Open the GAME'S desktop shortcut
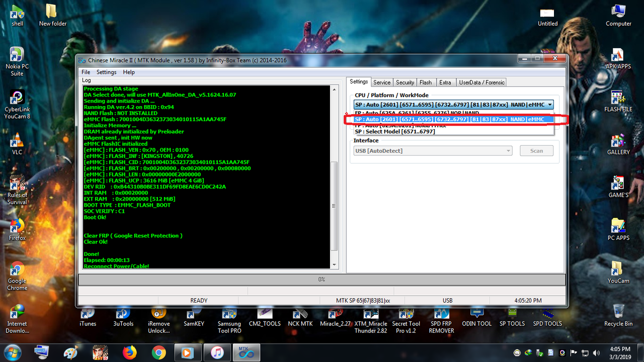 [618, 187]
